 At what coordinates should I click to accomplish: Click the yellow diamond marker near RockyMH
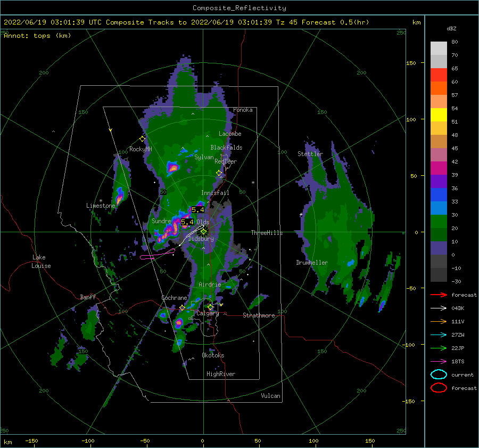pyautogui.click(x=142, y=139)
